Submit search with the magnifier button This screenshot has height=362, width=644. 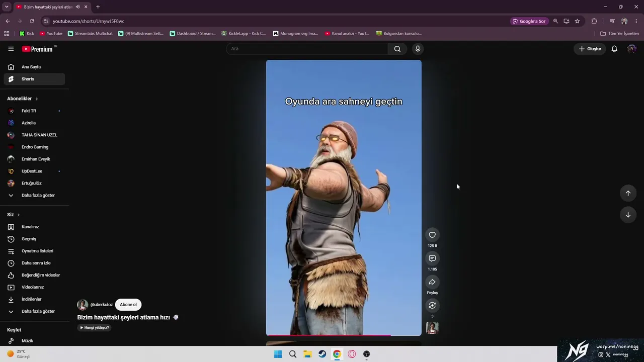click(x=397, y=49)
